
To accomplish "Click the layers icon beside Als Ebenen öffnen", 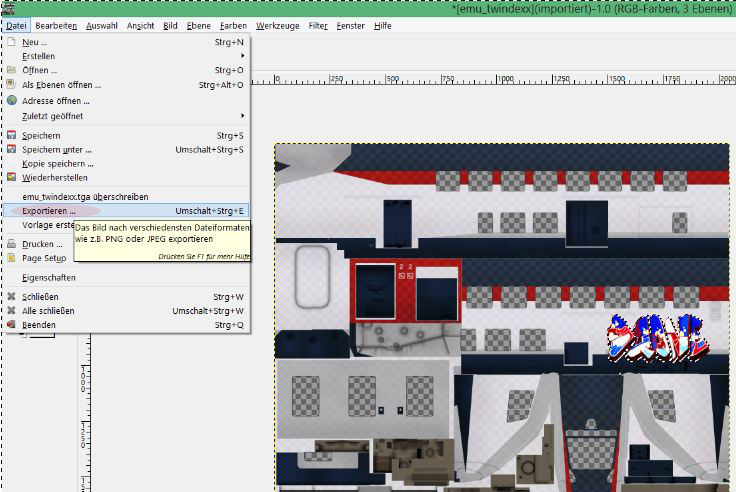I will (12, 85).
